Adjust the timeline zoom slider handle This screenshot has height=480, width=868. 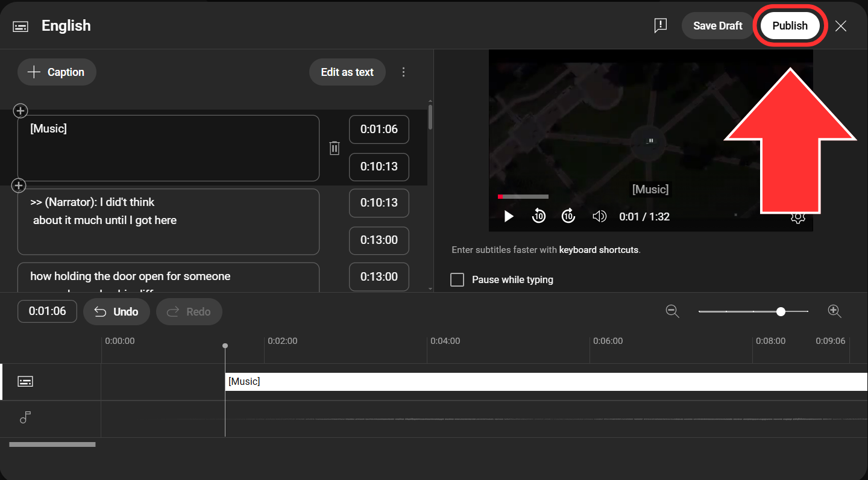pos(781,311)
